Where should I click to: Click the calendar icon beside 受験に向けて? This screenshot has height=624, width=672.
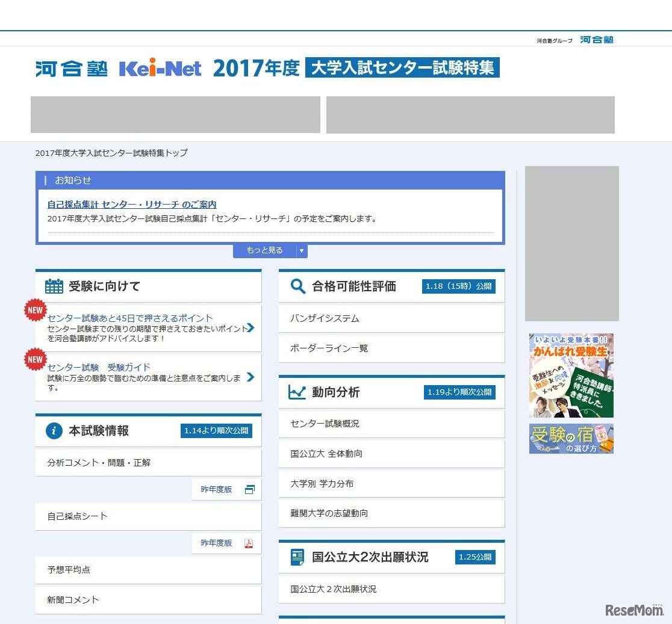coord(54,286)
